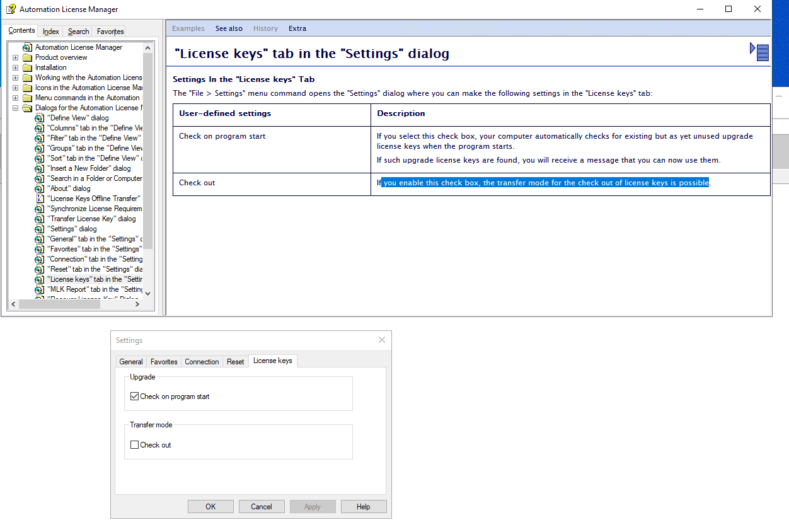This screenshot has width=789, height=532.
Task: Open the Index tab in help navigation
Action: click(x=51, y=32)
